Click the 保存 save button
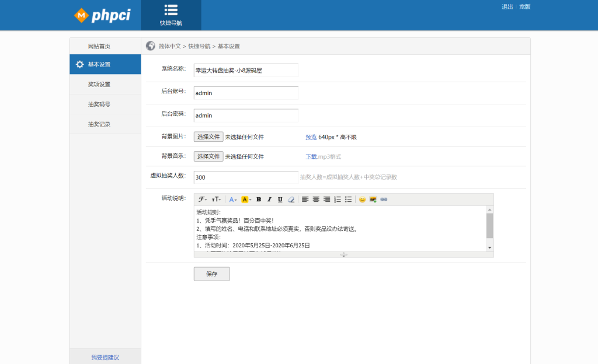This screenshot has width=598, height=364. [211, 274]
